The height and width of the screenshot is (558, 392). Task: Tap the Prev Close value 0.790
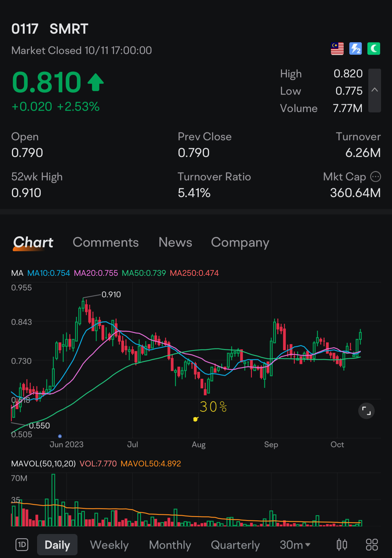[x=194, y=153]
